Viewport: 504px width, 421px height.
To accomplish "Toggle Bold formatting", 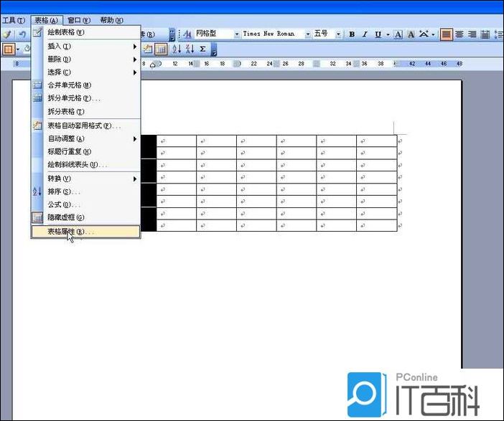I will tap(352, 34).
